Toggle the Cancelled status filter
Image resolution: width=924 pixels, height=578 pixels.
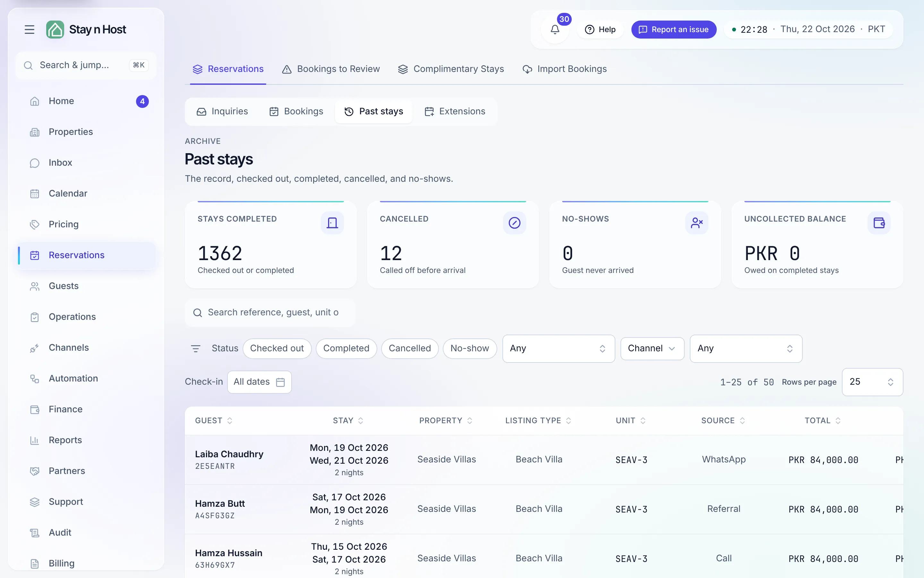click(x=410, y=348)
